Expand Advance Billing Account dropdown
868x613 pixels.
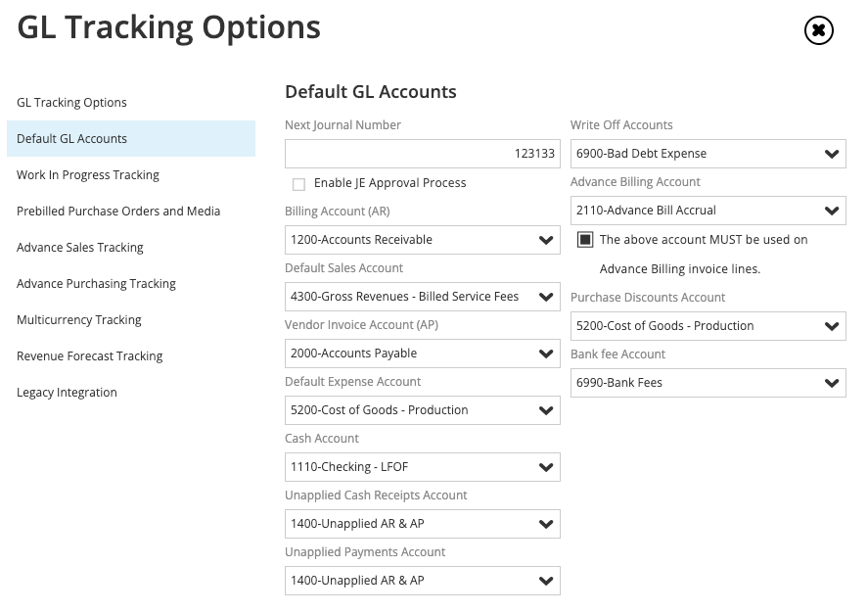(708, 211)
